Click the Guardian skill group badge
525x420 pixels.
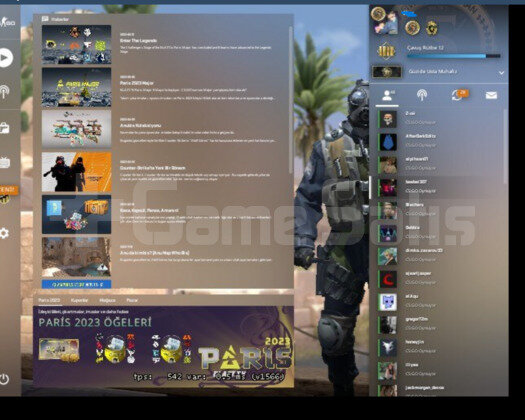386,72
